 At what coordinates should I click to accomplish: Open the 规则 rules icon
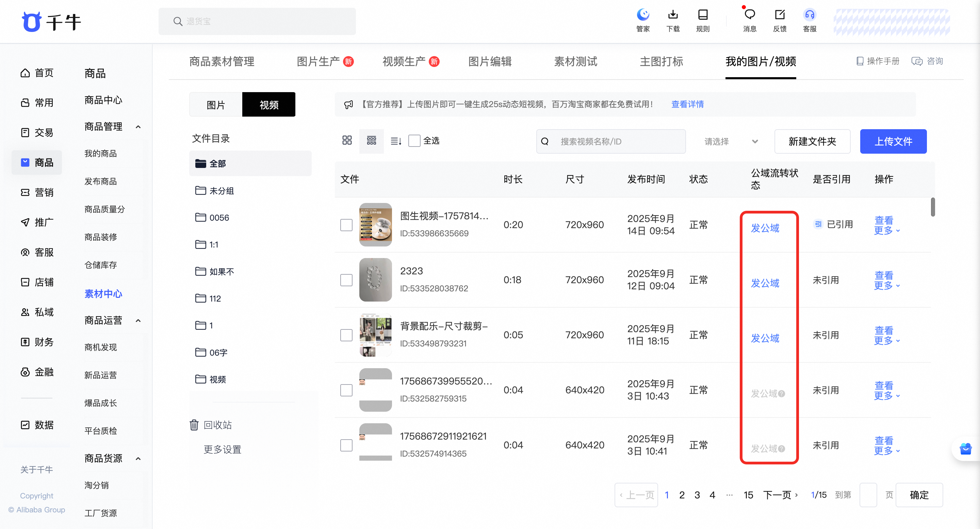point(703,20)
